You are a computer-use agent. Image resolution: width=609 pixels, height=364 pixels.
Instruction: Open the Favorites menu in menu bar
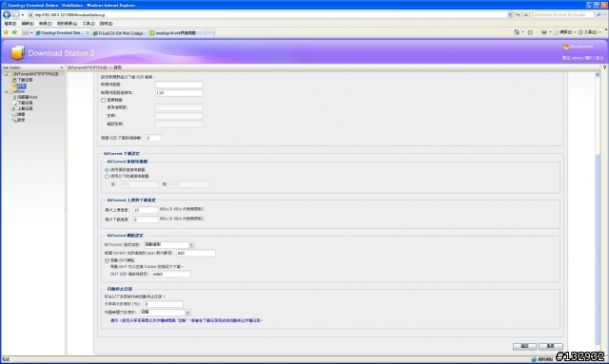tap(67, 24)
